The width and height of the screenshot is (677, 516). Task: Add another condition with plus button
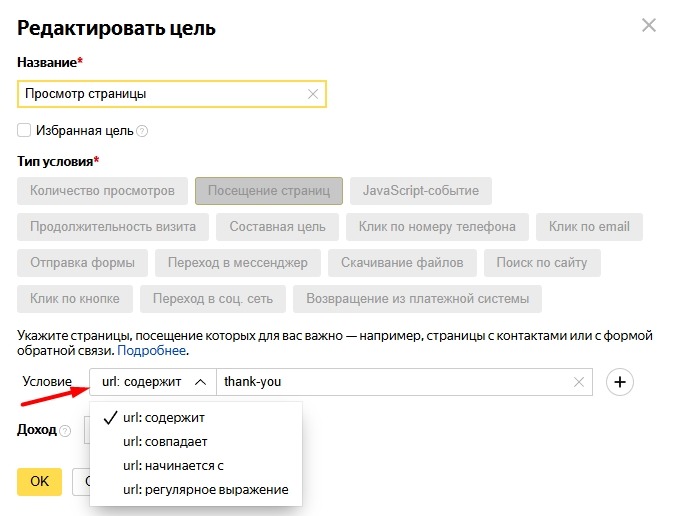coord(621,382)
